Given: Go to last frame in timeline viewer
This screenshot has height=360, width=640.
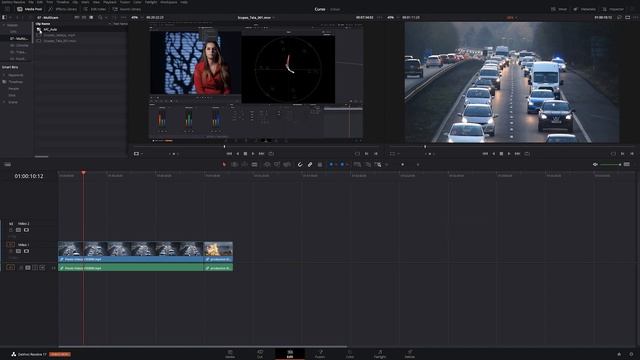Looking at the screenshot, I should pyautogui.click(x=518, y=154).
